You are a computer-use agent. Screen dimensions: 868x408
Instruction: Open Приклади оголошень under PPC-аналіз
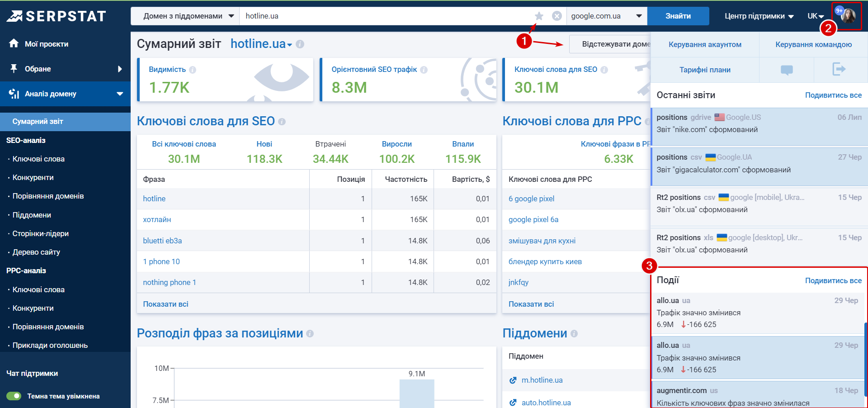pos(50,345)
